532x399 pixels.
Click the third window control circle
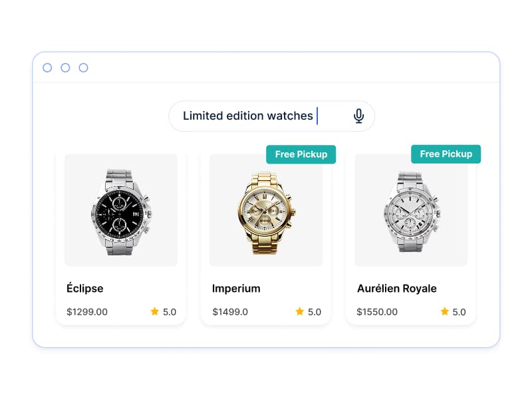tap(84, 68)
